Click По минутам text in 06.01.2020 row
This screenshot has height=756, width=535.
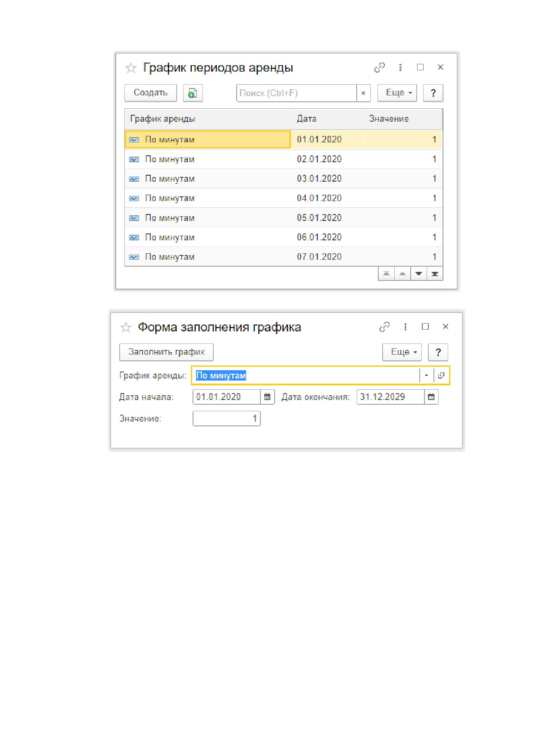pyautogui.click(x=170, y=237)
